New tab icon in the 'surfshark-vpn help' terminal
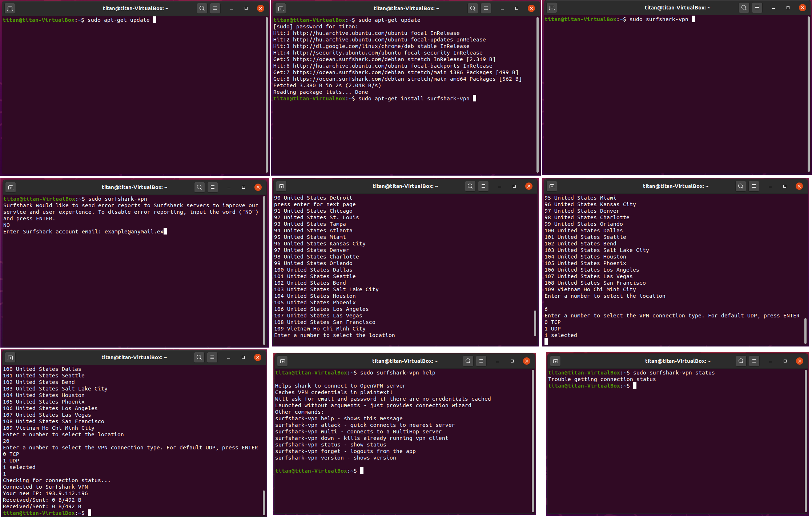812x517 pixels. 282,361
